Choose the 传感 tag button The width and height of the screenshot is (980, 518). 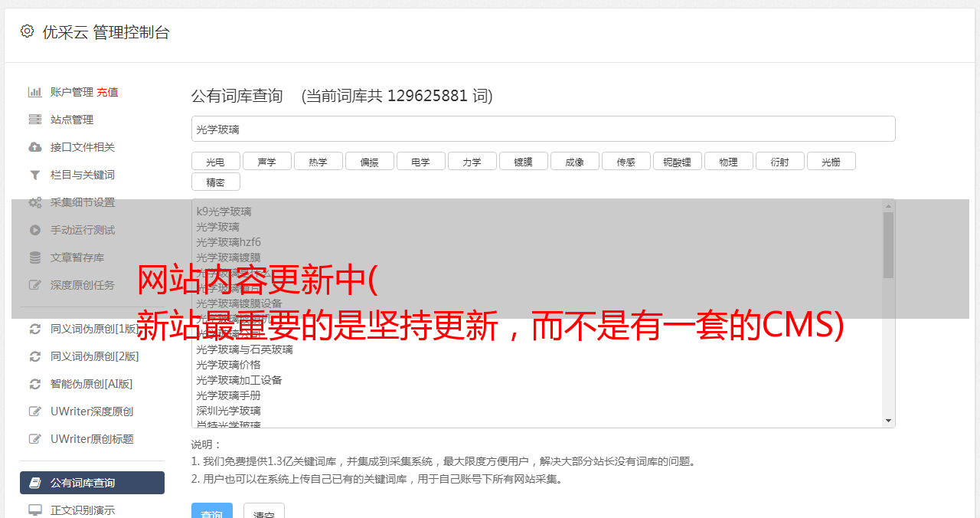coord(626,161)
